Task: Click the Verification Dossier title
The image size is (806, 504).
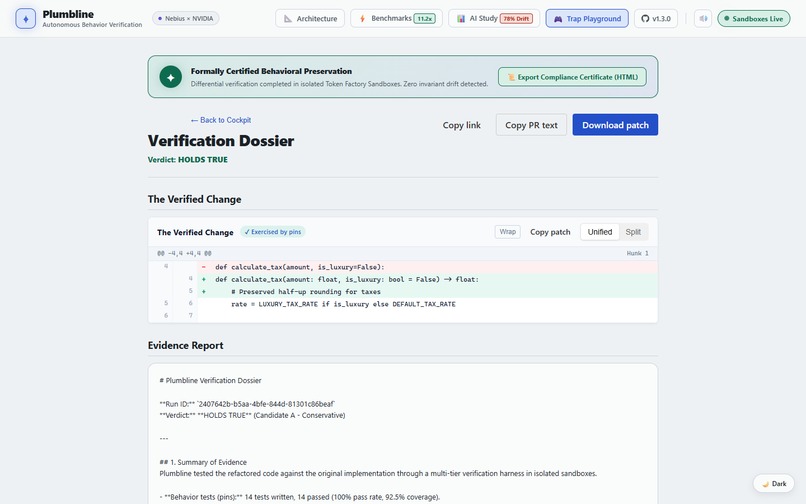Action: click(221, 140)
